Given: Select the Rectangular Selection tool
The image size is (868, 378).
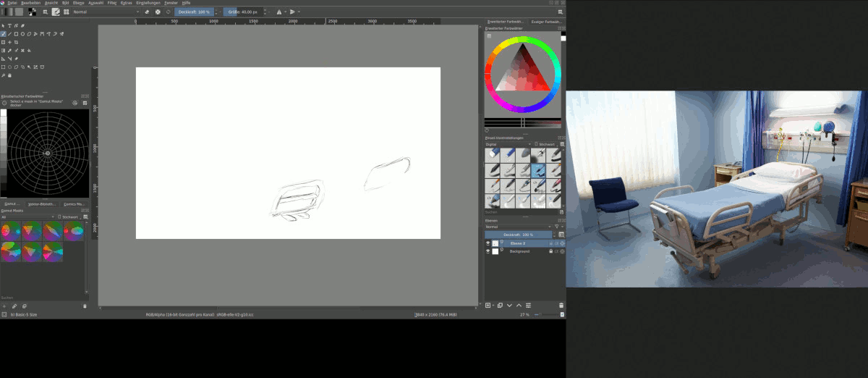Looking at the screenshot, I should [3, 67].
